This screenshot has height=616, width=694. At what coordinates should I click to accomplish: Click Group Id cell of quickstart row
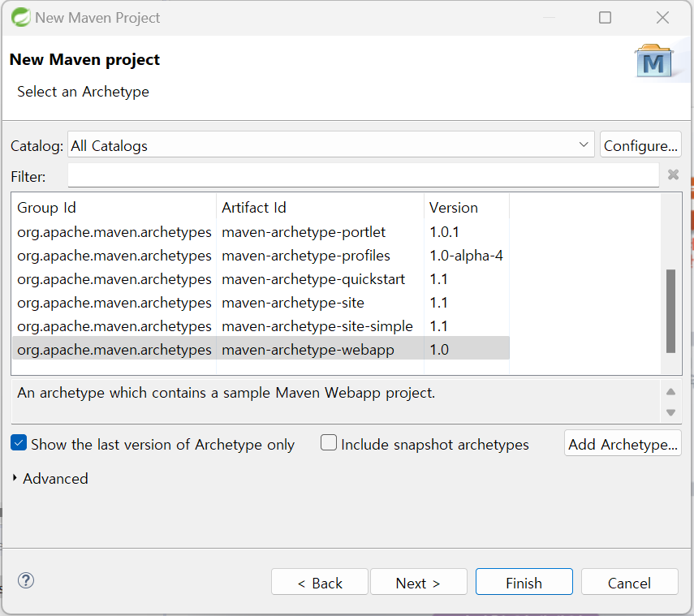(114, 279)
